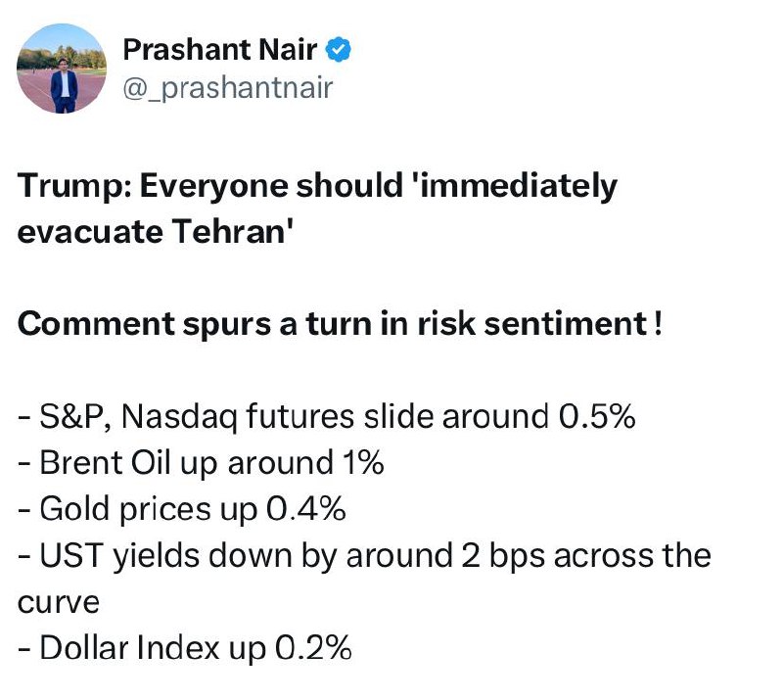The image size is (783, 700).
Task: Click the exclamation mark after sentiment
Action: 658,323
